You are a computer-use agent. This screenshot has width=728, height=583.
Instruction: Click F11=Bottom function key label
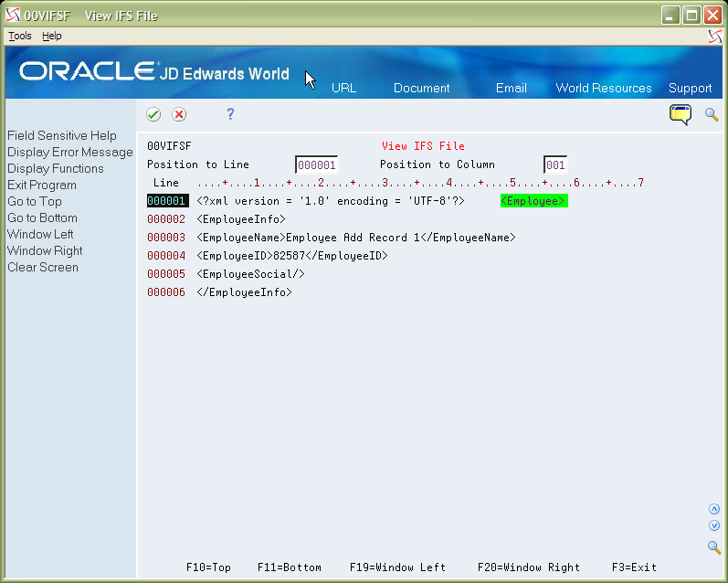[290, 567]
